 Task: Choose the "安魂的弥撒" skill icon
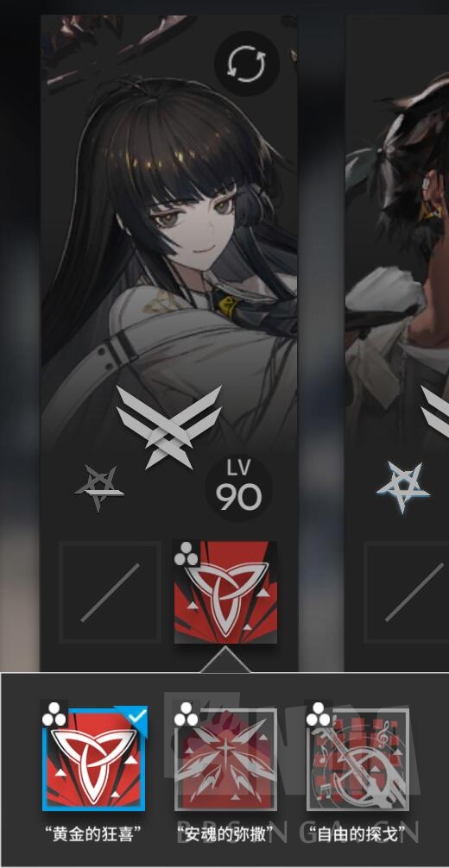click(225, 759)
